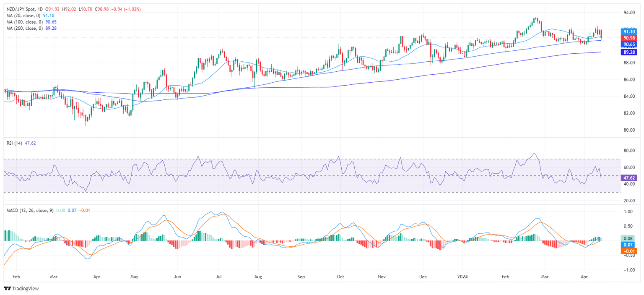Click the 20.00 RSI axis label

click(628, 201)
